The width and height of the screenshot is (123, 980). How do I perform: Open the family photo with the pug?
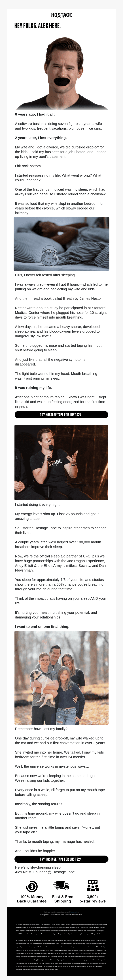pos(61,678)
